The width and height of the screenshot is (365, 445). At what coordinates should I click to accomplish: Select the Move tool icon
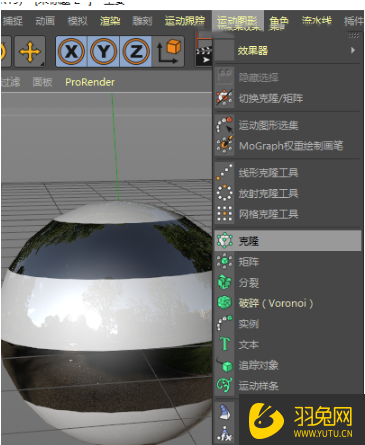[30, 52]
